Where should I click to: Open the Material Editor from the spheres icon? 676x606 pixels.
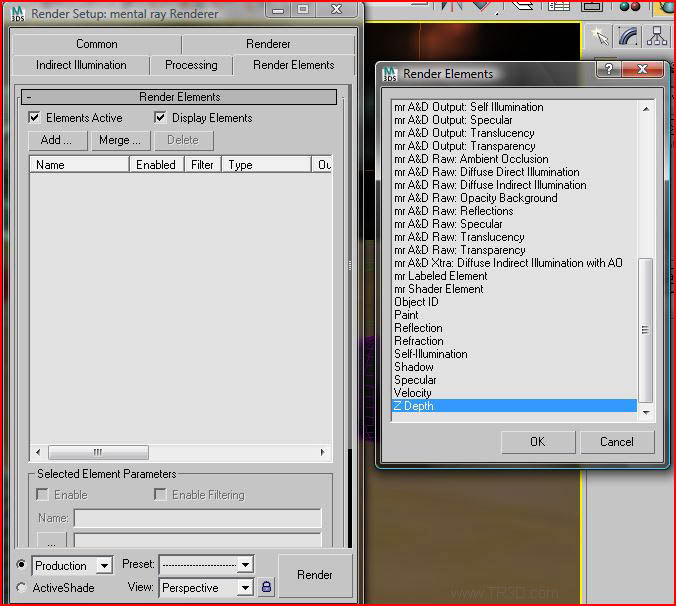coord(630,6)
